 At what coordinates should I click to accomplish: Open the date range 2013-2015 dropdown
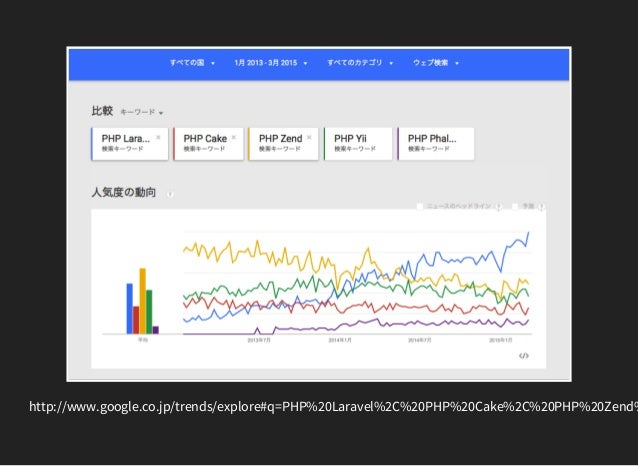pyautogui.click(x=271, y=63)
